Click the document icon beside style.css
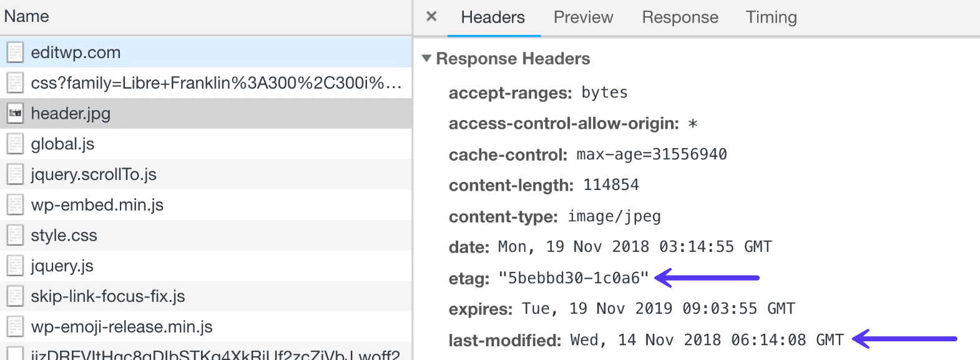The height and width of the screenshot is (360, 980). [x=16, y=235]
